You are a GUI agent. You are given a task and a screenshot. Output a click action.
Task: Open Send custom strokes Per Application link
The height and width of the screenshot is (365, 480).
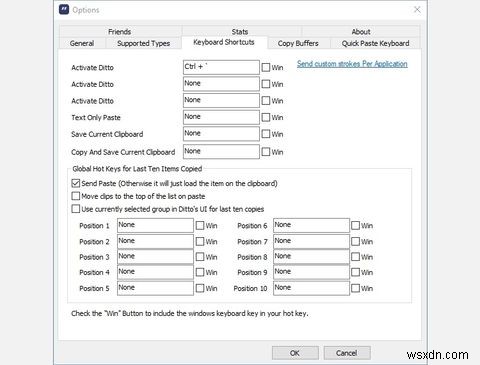(x=352, y=64)
